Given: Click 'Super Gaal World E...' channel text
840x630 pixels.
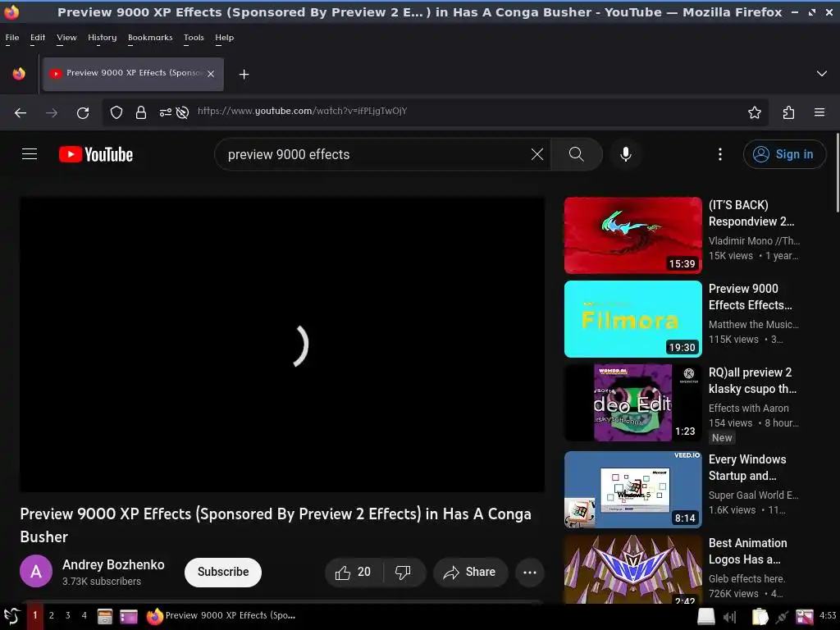Looking at the screenshot, I should pyautogui.click(x=753, y=495).
